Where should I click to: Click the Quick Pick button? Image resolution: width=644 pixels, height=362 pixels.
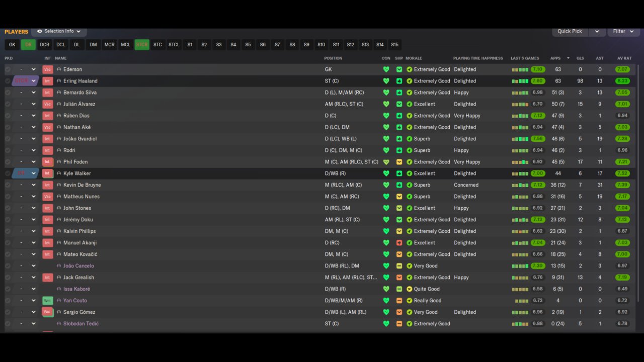click(570, 31)
